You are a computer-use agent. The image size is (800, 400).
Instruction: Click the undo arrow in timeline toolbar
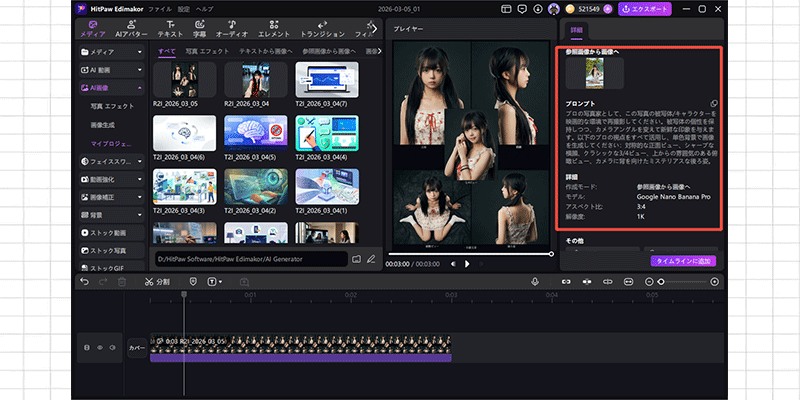85,282
